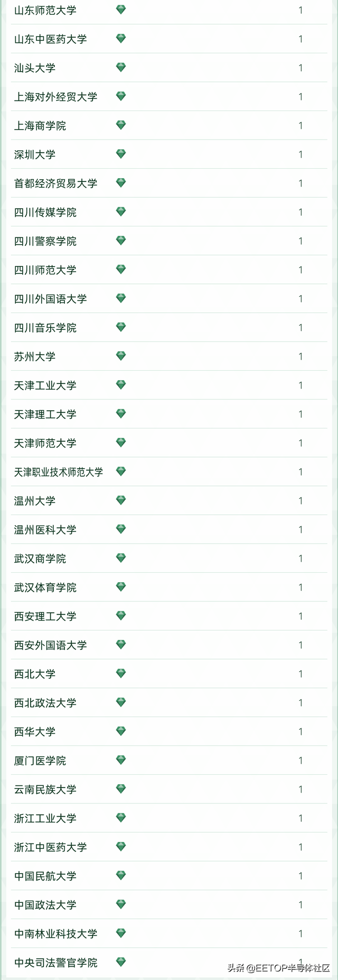The height and width of the screenshot is (980, 338).
Task: Select the 温州医科大学 row name
Action: 45,530
